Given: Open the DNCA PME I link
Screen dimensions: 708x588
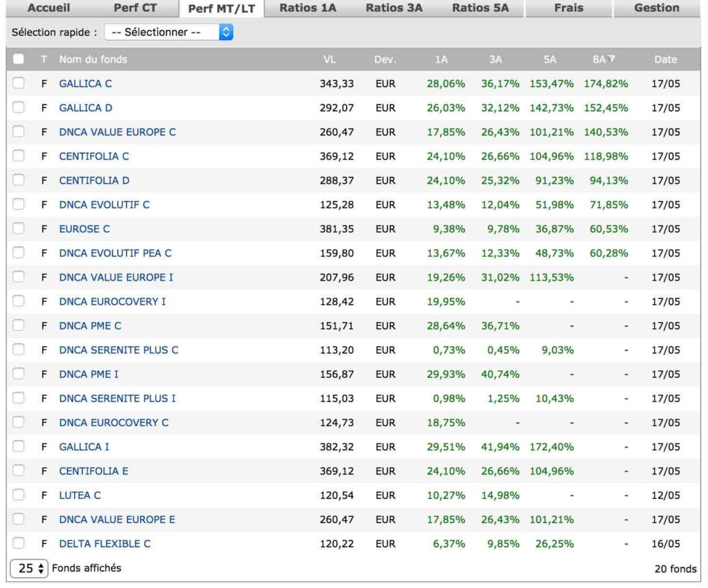Looking at the screenshot, I should tap(89, 374).
